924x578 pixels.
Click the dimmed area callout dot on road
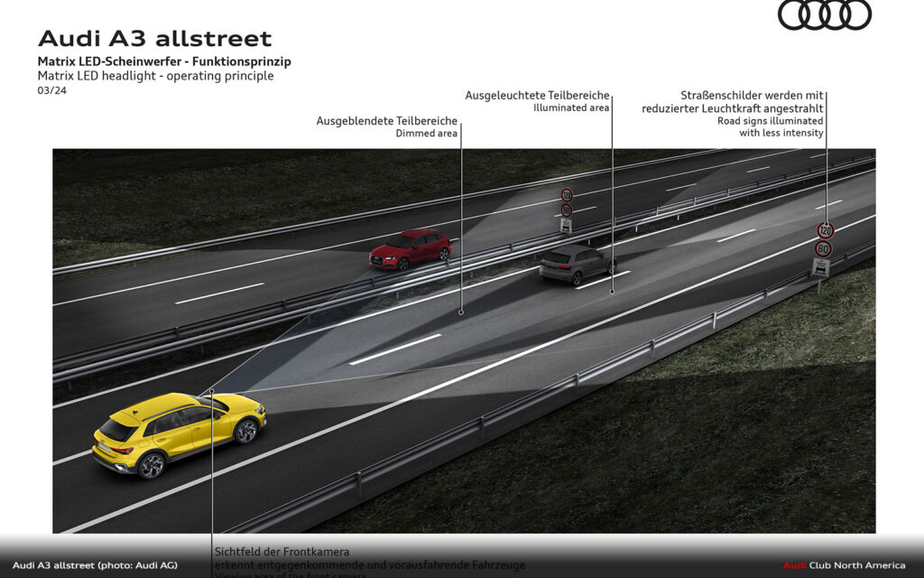461,312
